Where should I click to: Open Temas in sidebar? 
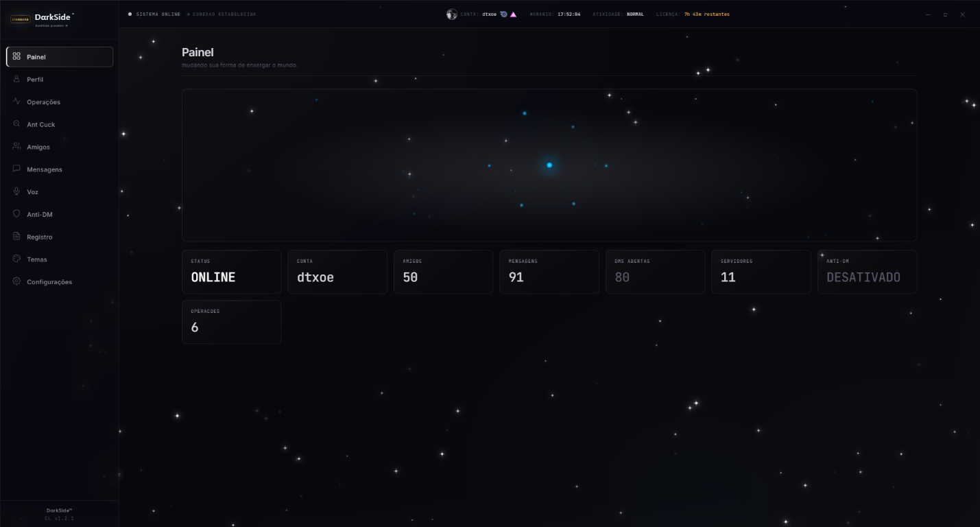click(x=60, y=259)
